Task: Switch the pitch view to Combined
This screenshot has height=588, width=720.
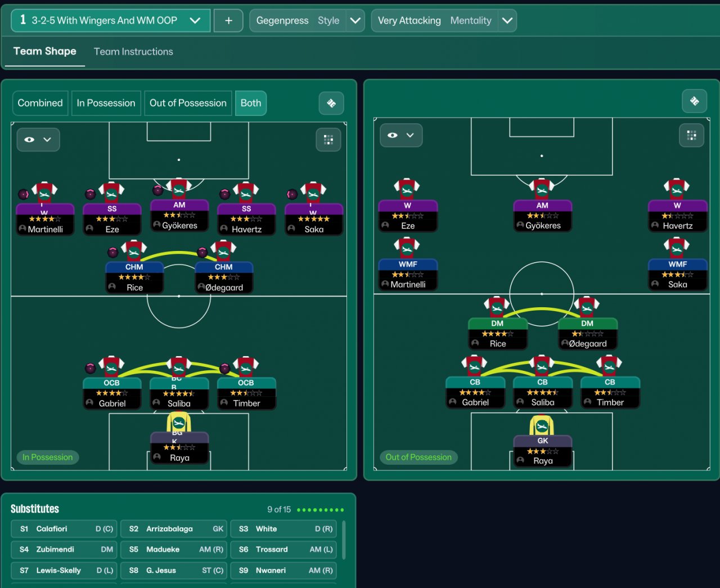Action: (40, 103)
